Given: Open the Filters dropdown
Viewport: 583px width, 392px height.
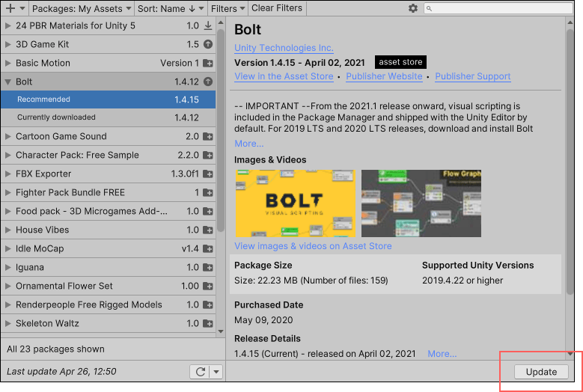Looking at the screenshot, I should pyautogui.click(x=228, y=8).
